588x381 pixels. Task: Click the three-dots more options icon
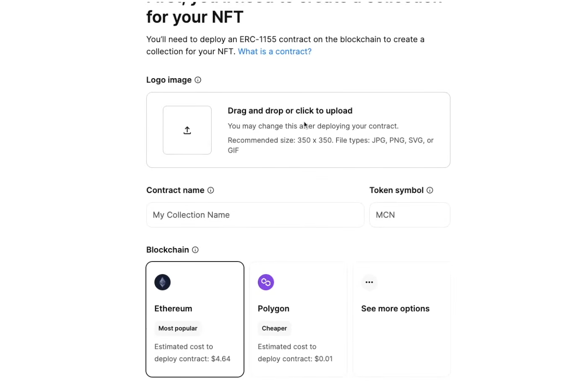[369, 282]
